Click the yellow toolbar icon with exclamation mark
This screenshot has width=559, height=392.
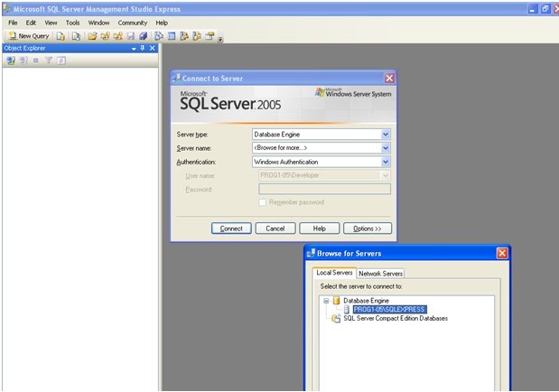[105, 36]
